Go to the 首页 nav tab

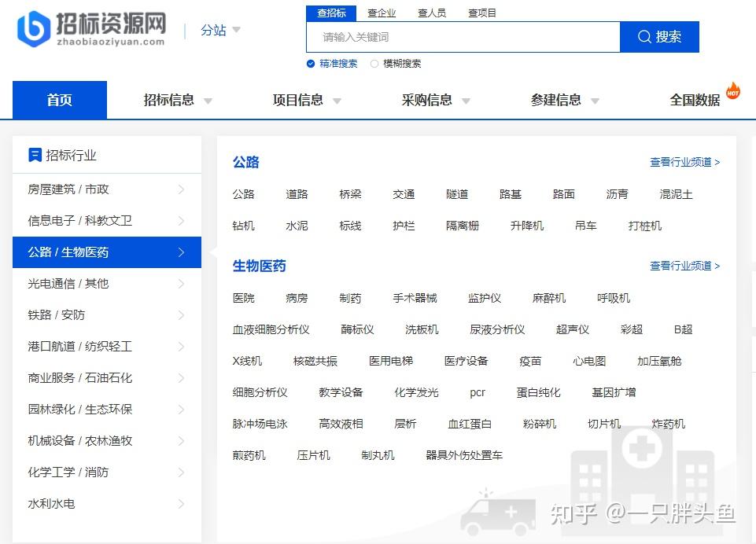click(60, 100)
